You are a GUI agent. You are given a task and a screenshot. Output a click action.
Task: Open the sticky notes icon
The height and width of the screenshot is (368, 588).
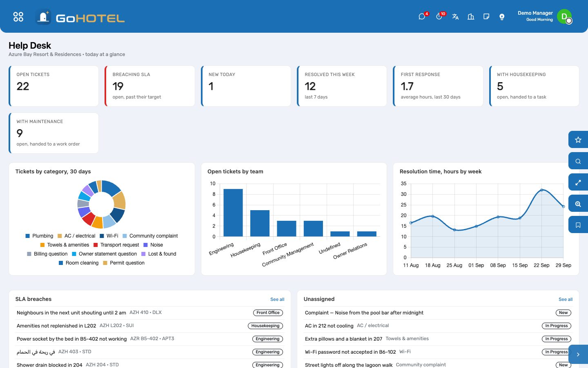tap(486, 17)
